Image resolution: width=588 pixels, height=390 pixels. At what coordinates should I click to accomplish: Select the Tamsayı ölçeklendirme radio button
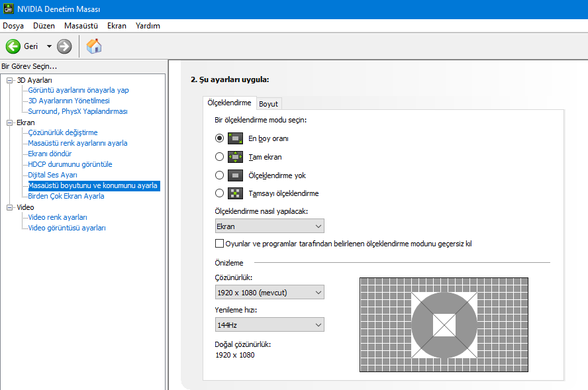(x=219, y=193)
